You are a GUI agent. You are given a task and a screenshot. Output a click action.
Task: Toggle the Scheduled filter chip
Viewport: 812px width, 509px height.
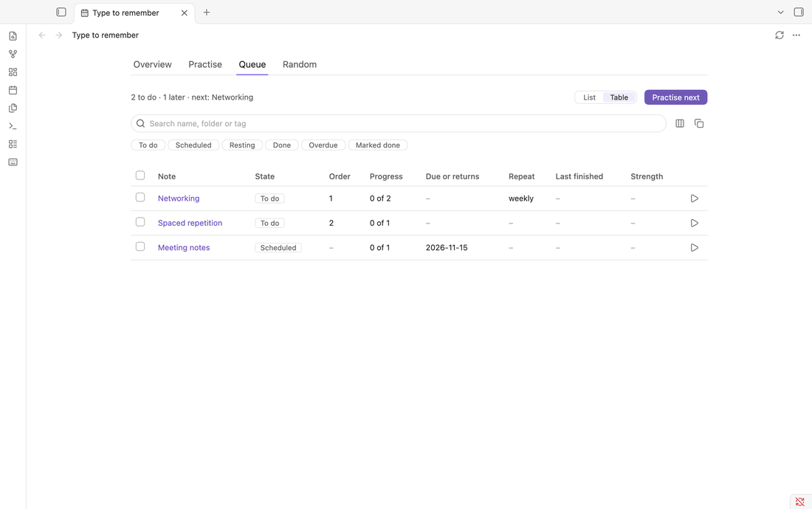(x=193, y=145)
